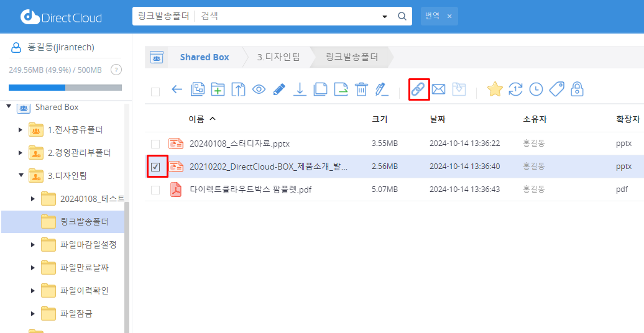Click the new folder plus icon
Image resolution: width=644 pixels, height=333 pixels.
tap(218, 89)
